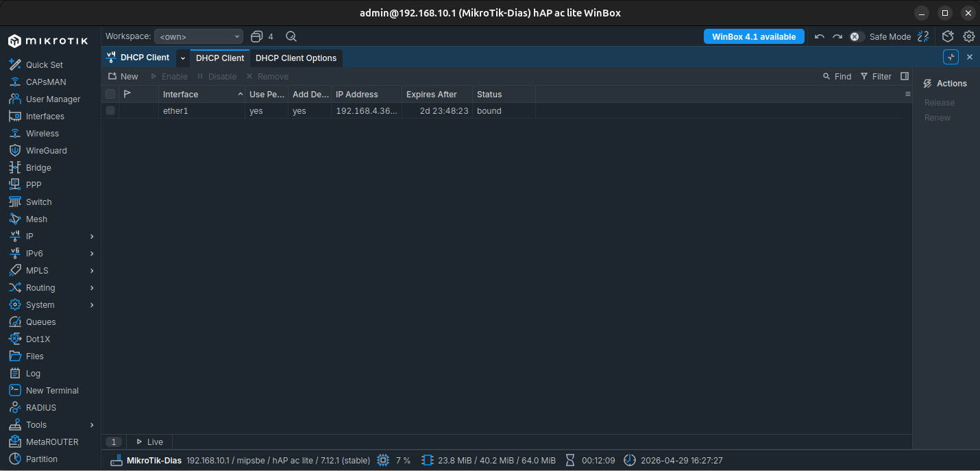
Task: Expand the IP submenu
Action: pos(92,236)
